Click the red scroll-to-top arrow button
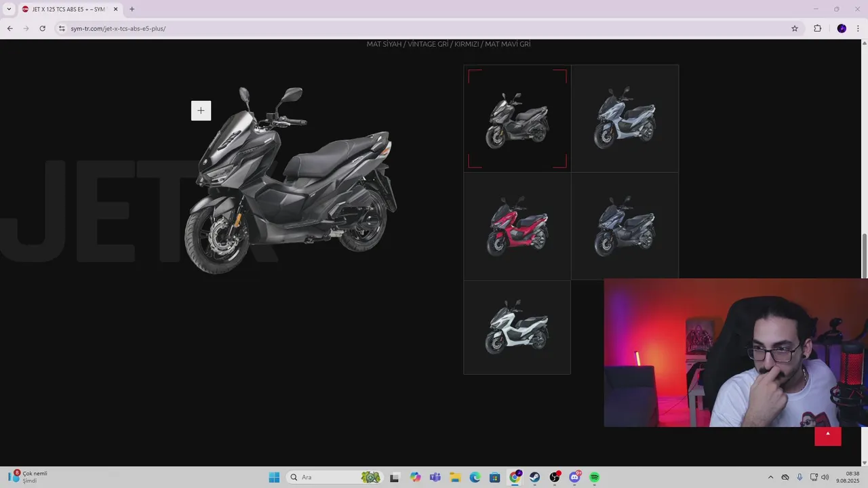Image resolution: width=868 pixels, height=488 pixels. (828, 436)
